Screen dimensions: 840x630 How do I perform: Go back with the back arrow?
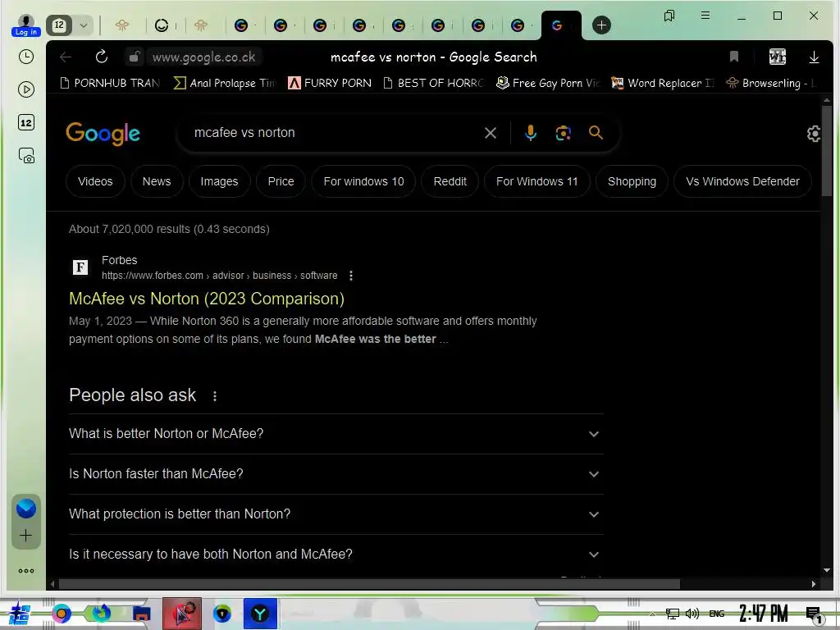coord(66,57)
